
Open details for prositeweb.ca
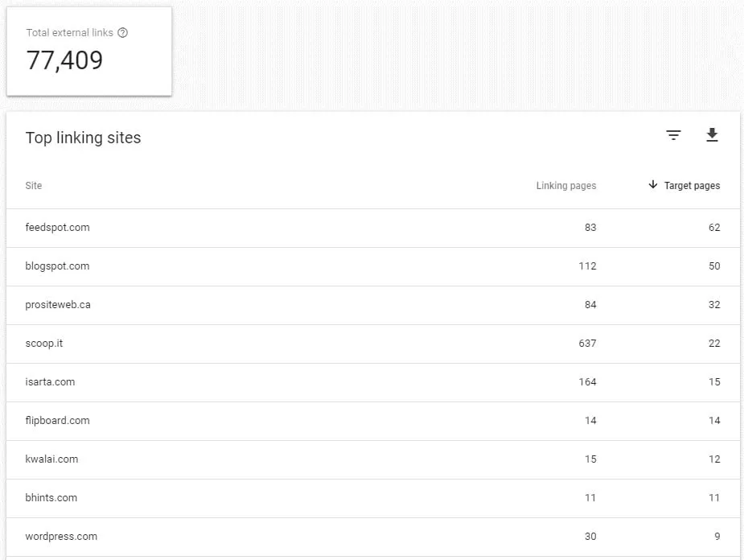58,304
